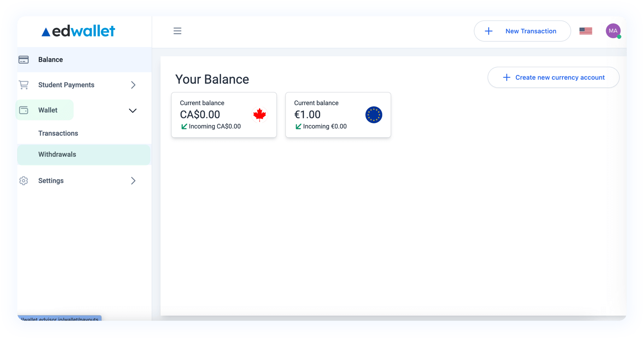Click the Settings gear icon
The height and width of the screenshot is (339, 644).
[x=24, y=181]
